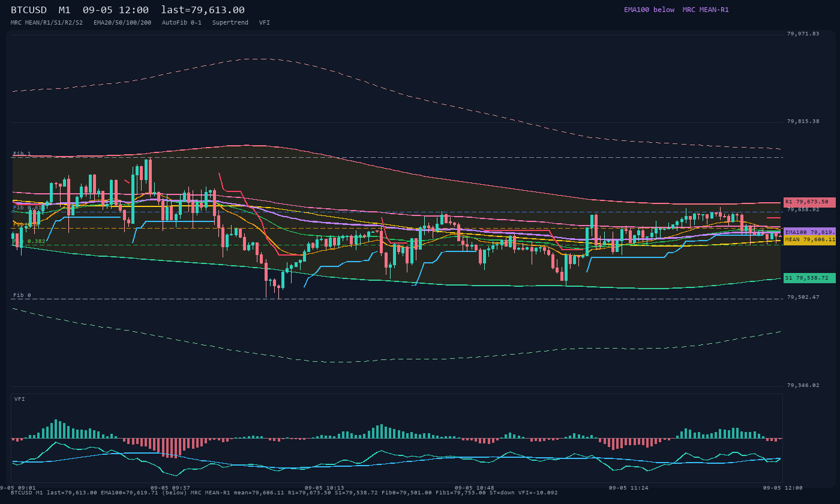Click the BTCUSD symbol in the title
The width and height of the screenshot is (840, 504).
29,10
